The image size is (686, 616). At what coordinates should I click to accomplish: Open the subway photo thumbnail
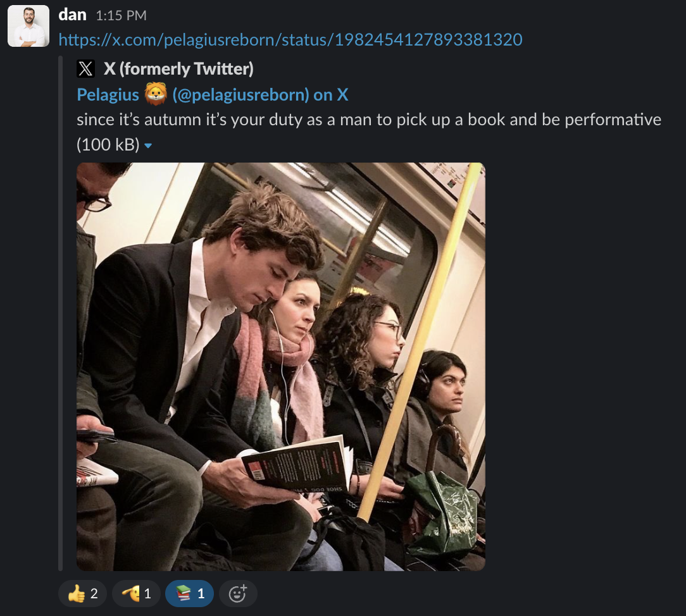coord(280,367)
